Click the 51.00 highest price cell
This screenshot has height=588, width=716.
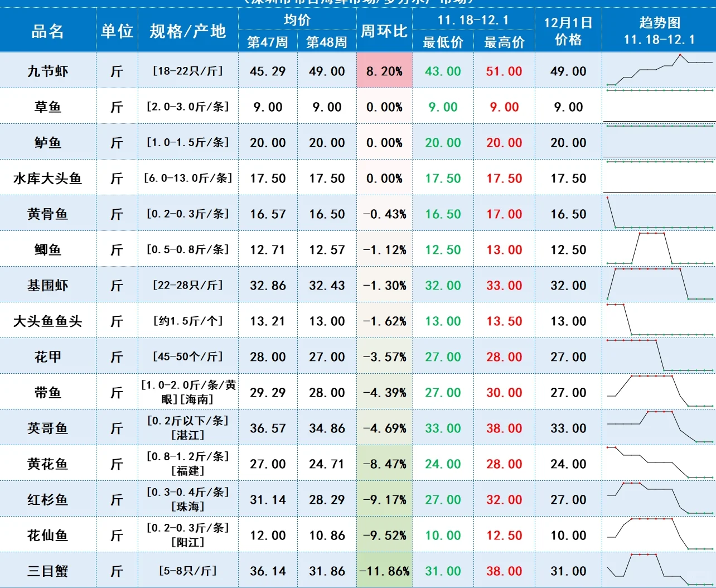(x=504, y=71)
